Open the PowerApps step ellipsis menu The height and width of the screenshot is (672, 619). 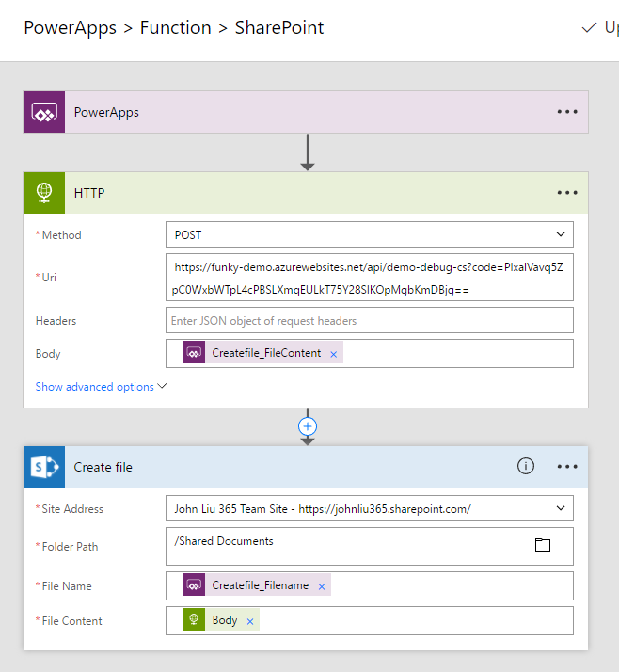point(566,112)
